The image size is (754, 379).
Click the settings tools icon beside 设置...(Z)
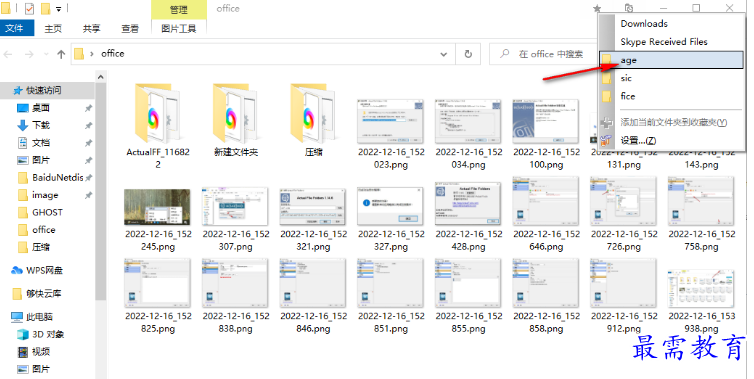(607, 140)
